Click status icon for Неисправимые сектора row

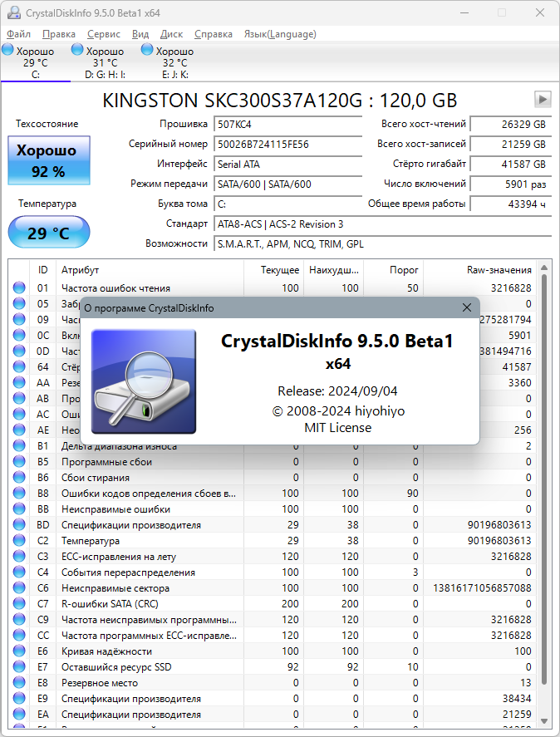tap(19, 588)
